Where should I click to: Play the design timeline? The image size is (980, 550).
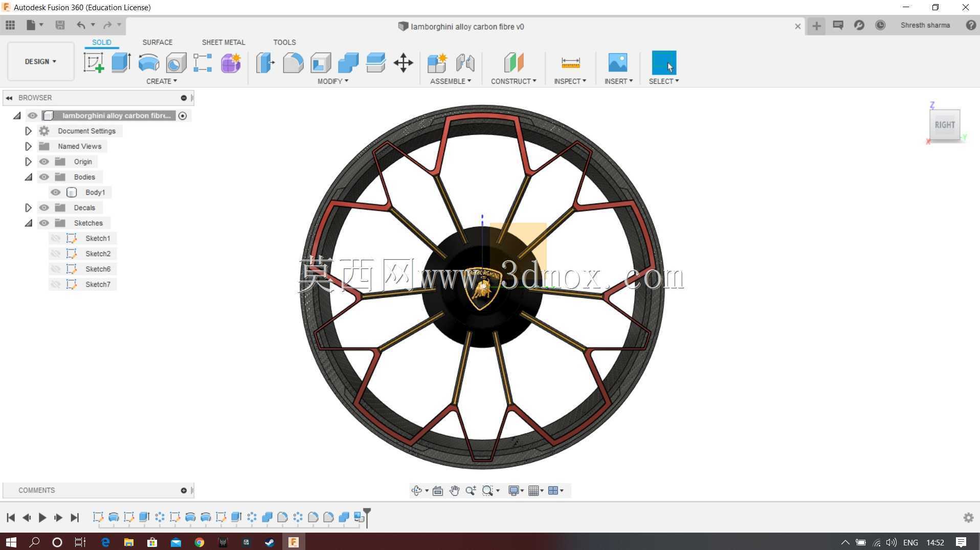[42, 518]
